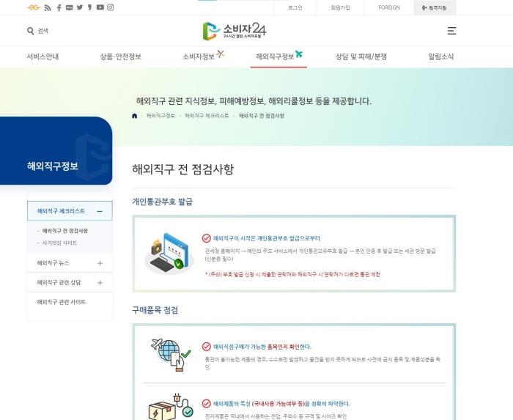The image size is (513, 420).
Task: Open the Instagram icon link
Action: (x=111, y=7)
